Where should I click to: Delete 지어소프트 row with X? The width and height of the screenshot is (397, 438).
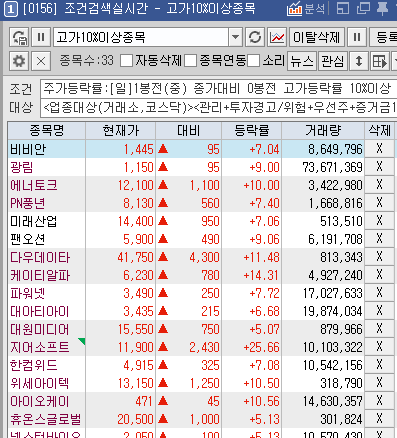(379, 347)
